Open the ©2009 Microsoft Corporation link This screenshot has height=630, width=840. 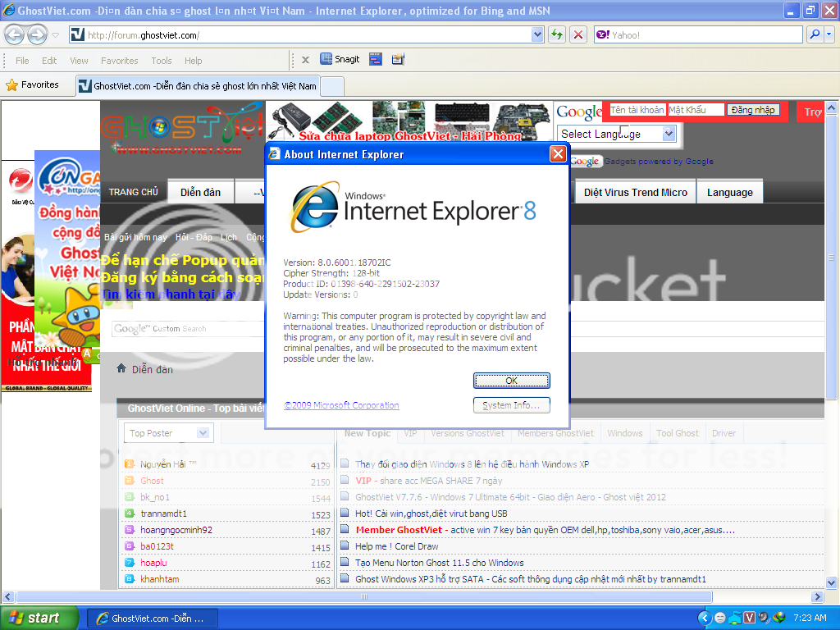[x=341, y=405]
